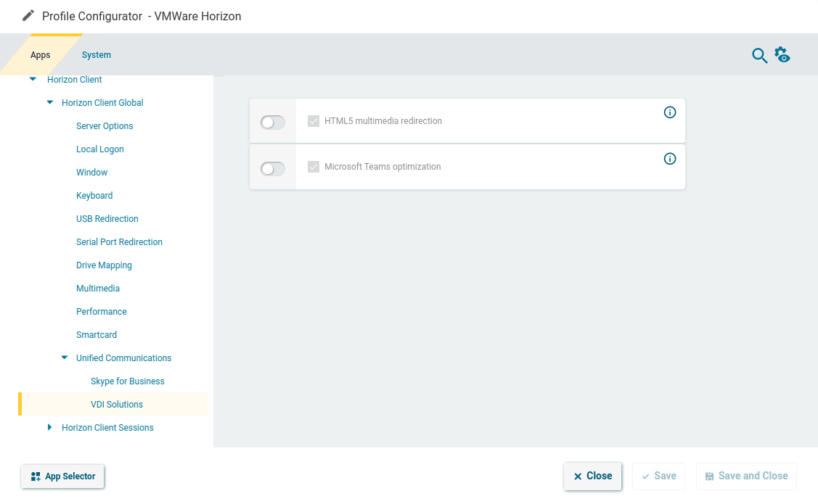Screen dimensions: 818x504
Task: Select the VDI Solutions entry
Action: [113, 404]
